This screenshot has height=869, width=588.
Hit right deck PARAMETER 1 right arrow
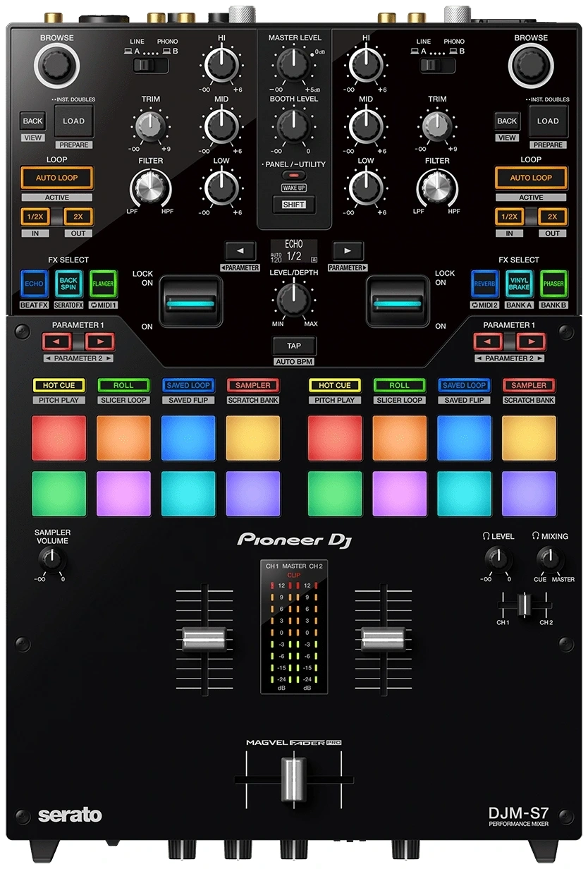click(530, 342)
